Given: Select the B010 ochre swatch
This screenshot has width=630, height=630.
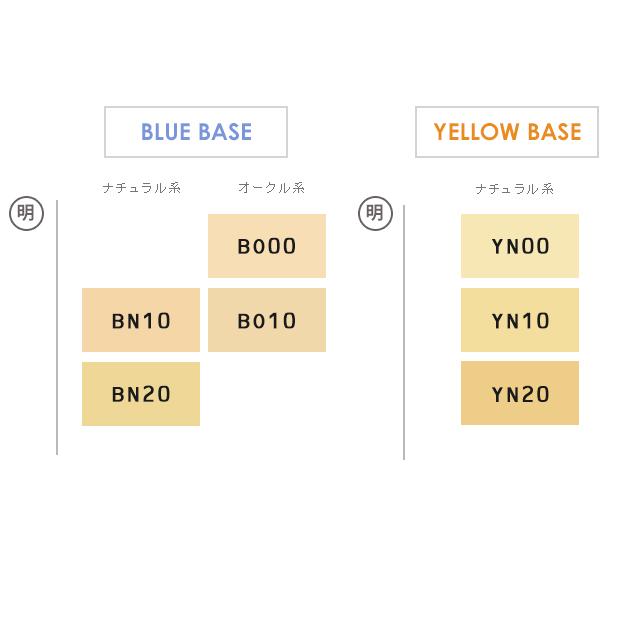Looking at the screenshot, I should click(267, 320).
